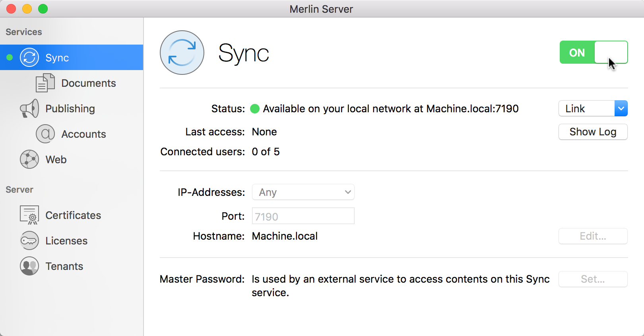Viewport: 644px width, 336px height.
Task: Click the 'Server' sidebar section header
Action: click(x=19, y=189)
